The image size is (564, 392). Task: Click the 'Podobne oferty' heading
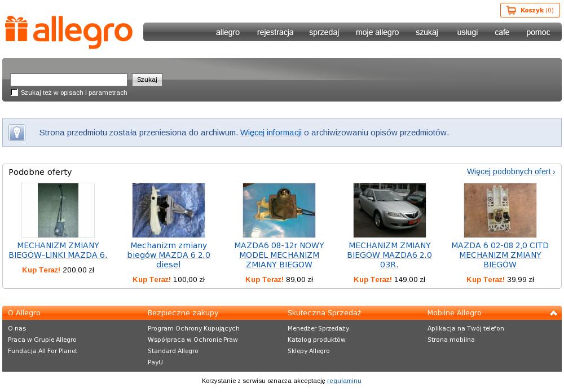point(40,172)
